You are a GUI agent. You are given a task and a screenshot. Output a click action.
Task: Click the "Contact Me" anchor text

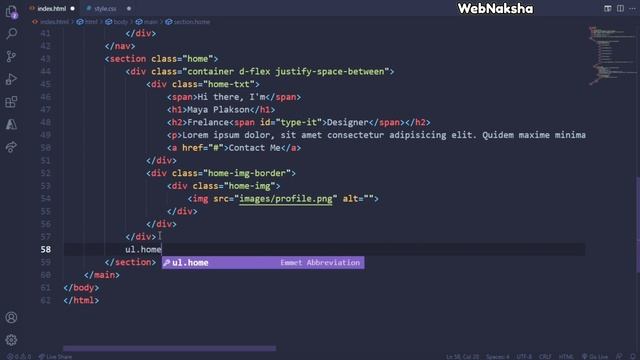coord(254,148)
